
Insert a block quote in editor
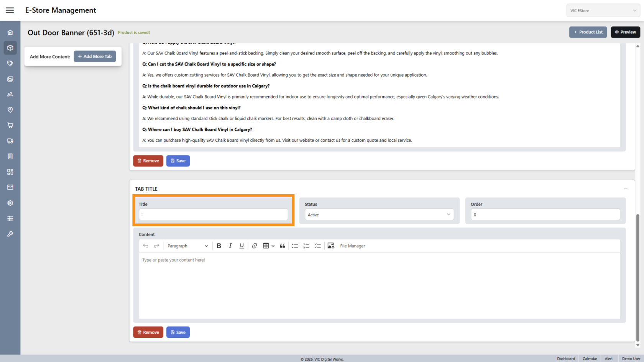[283, 246]
